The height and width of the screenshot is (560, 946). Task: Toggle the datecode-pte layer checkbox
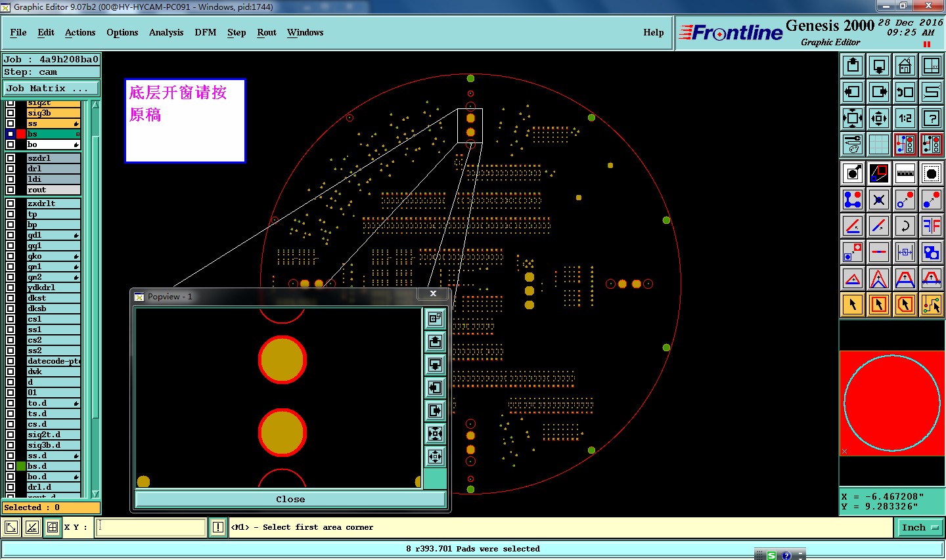(x=11, y=361)
